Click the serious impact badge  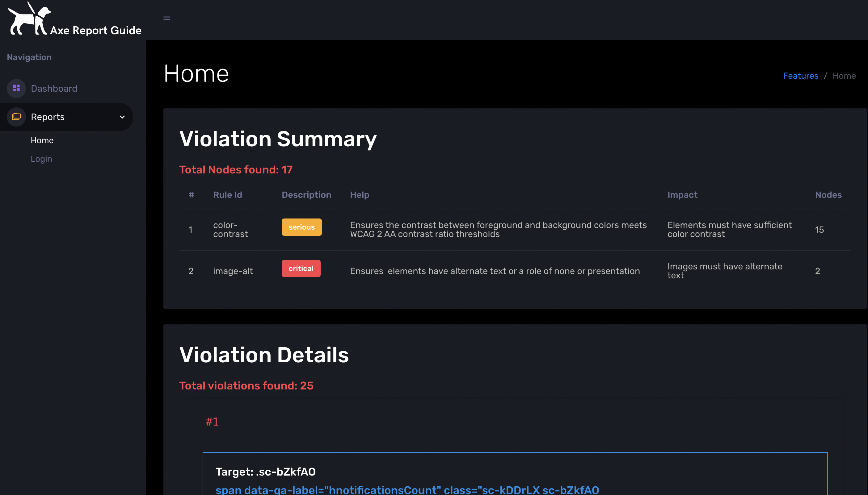click(301, 227)
